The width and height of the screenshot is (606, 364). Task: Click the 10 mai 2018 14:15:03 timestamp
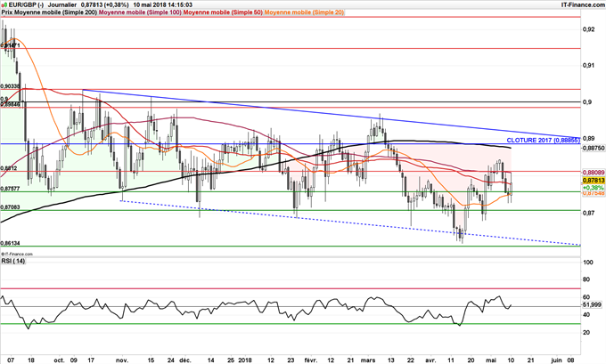point(163,5)
